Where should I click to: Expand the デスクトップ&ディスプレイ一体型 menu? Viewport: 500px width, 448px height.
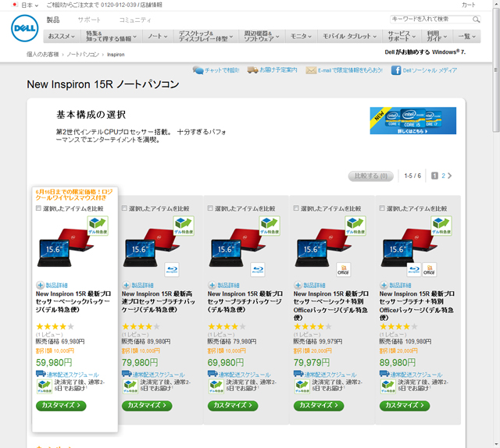[x=206, y=37]
